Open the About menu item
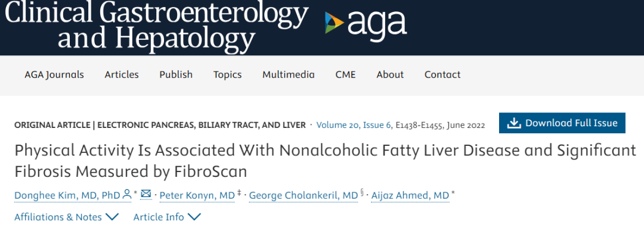This screenshot has width=644, height=228. coord(390,74)
